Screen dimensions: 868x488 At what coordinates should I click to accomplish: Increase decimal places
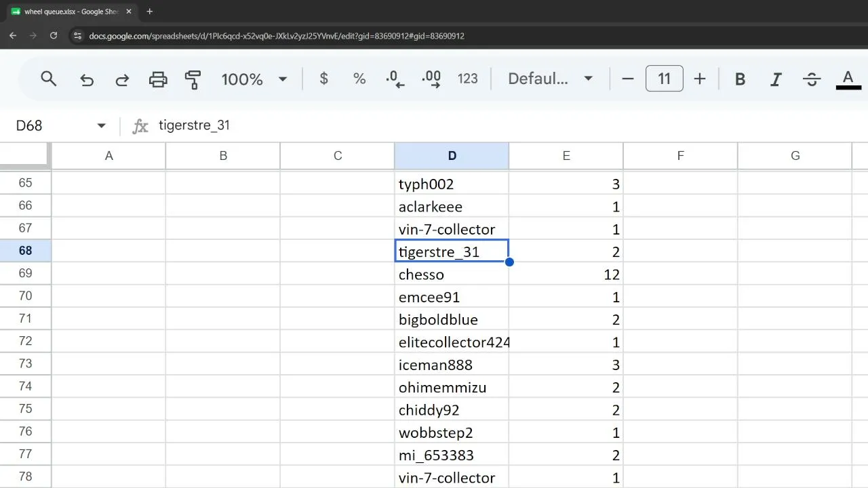click(431, 79)
